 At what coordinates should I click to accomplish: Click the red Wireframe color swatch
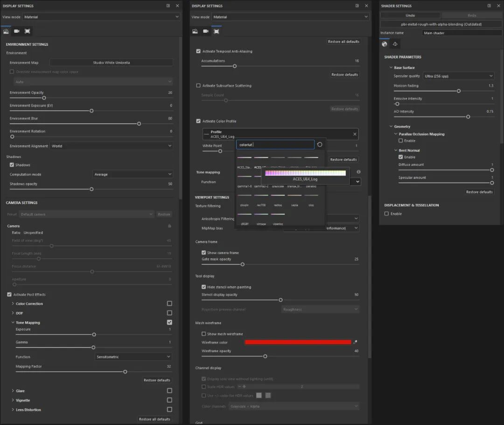(298, 342)
